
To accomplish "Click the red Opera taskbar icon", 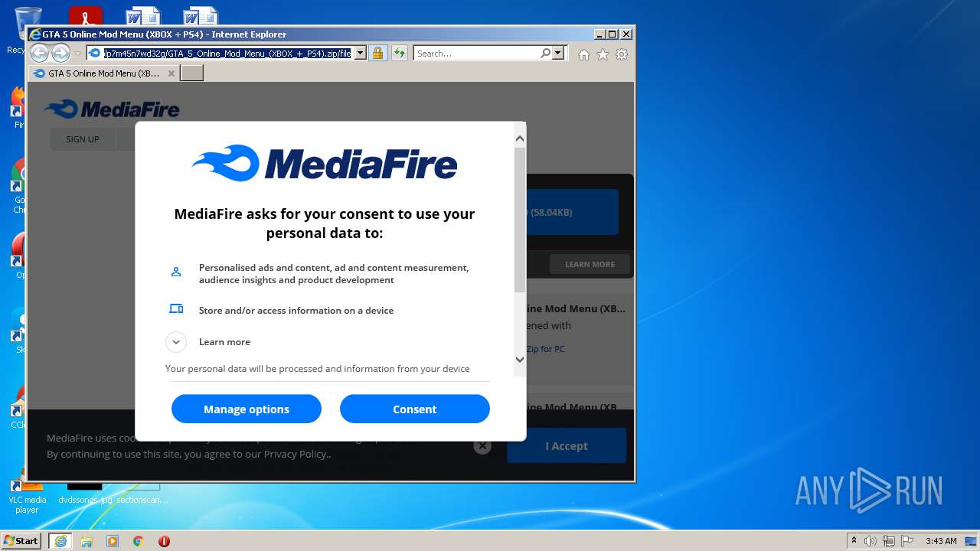I will coord(164,541).
